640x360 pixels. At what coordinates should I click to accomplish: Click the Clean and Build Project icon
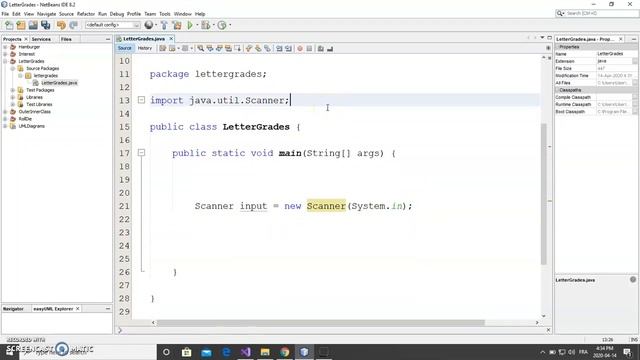(x=177, y=25)
